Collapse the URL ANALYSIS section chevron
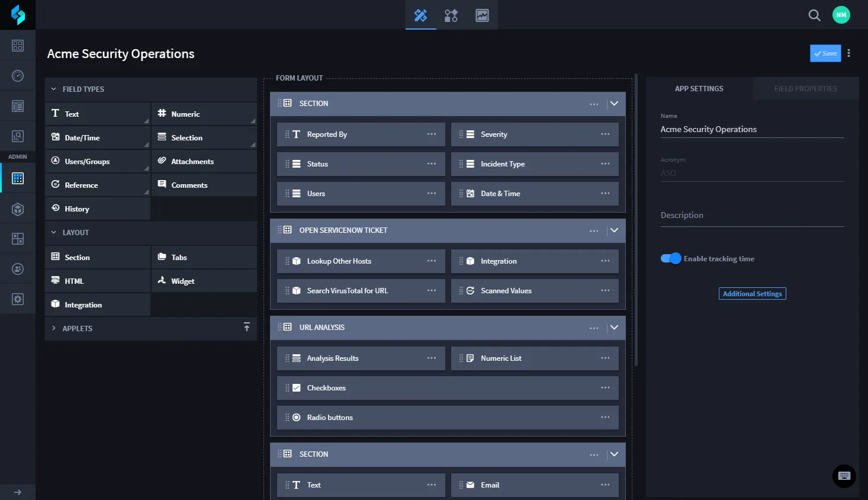The height and width of the screenshot is (500, 868). click(614, 328)
